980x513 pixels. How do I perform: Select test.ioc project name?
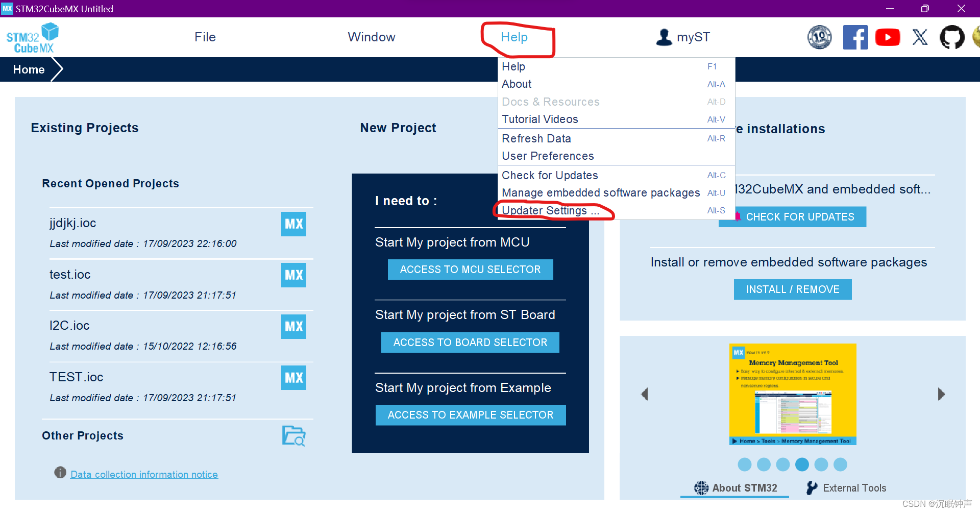70,275
